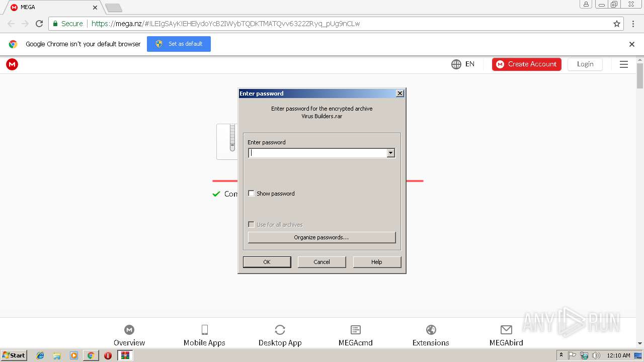Expand the Enter password dropdown arrow
The width and height of the screenshot is (644, 362).
tap(390, 153)
